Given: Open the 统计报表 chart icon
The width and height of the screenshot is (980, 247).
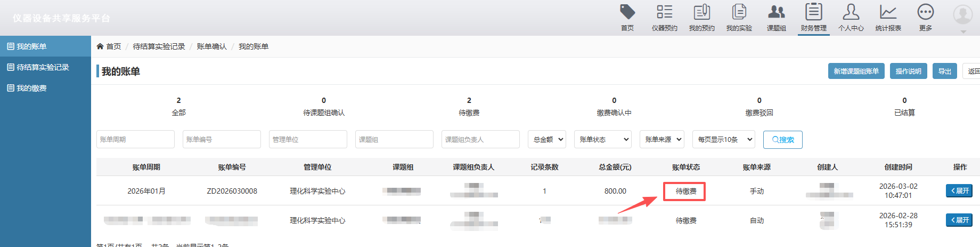Looking at the screenshot, I should pyautogui.click(x=888, y=13).
